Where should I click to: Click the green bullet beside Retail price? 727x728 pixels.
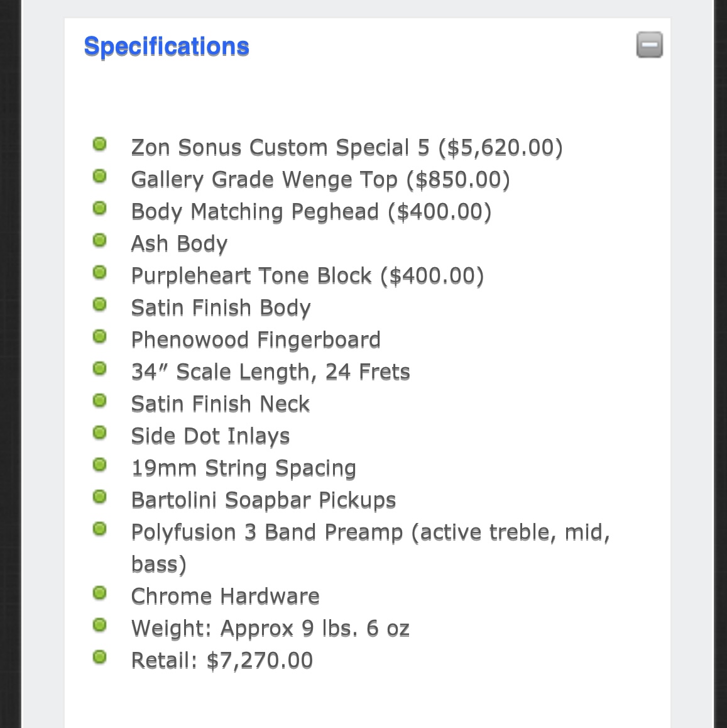[x=100, y=657]
